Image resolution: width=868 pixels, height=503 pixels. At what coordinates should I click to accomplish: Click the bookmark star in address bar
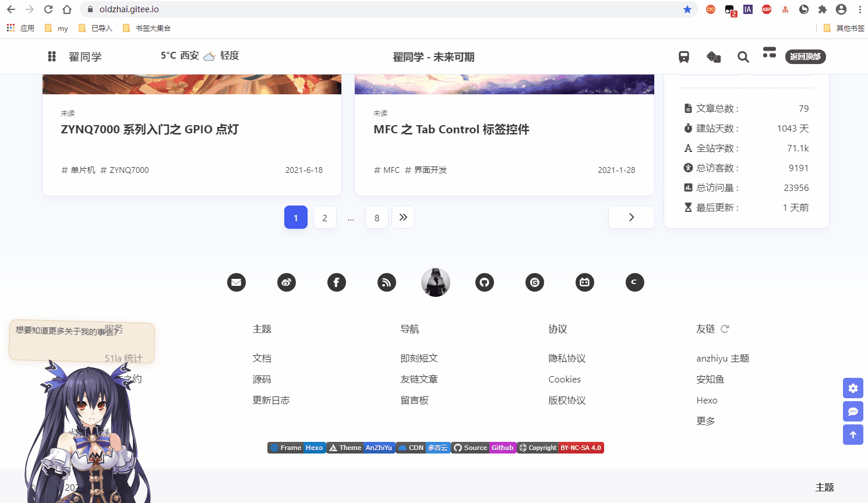[687, 9]
